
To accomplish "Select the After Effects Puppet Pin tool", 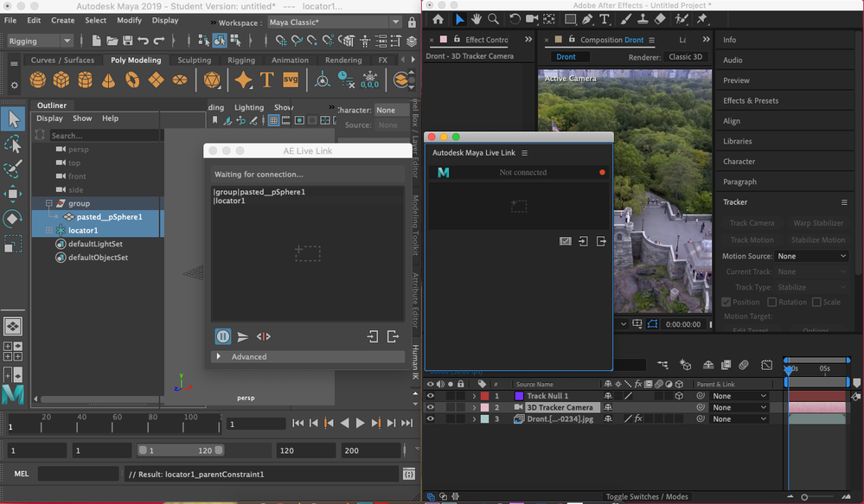I will [x=701, y=19].
